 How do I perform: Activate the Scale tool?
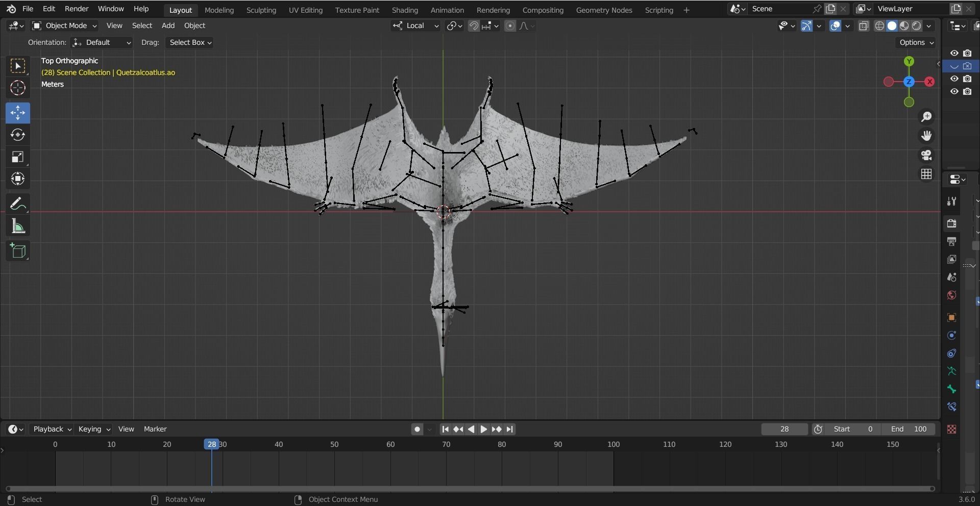18,157
